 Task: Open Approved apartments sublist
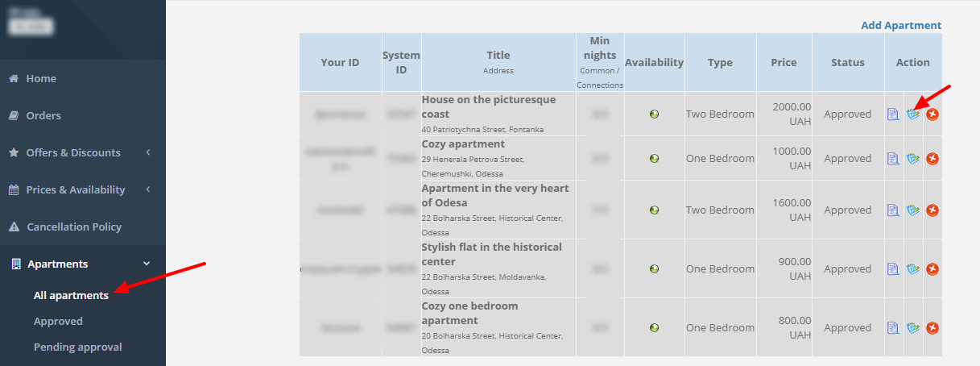pos(58,321)
